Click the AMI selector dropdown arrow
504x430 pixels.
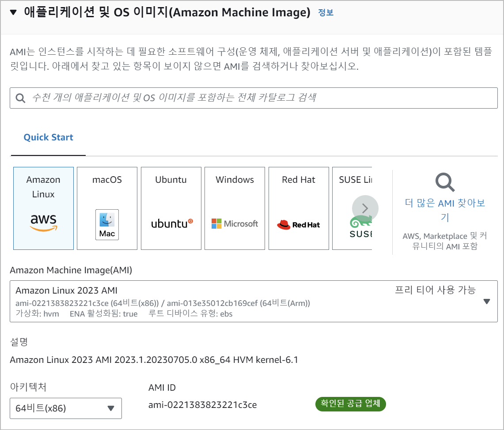click(x=487, y=302)
